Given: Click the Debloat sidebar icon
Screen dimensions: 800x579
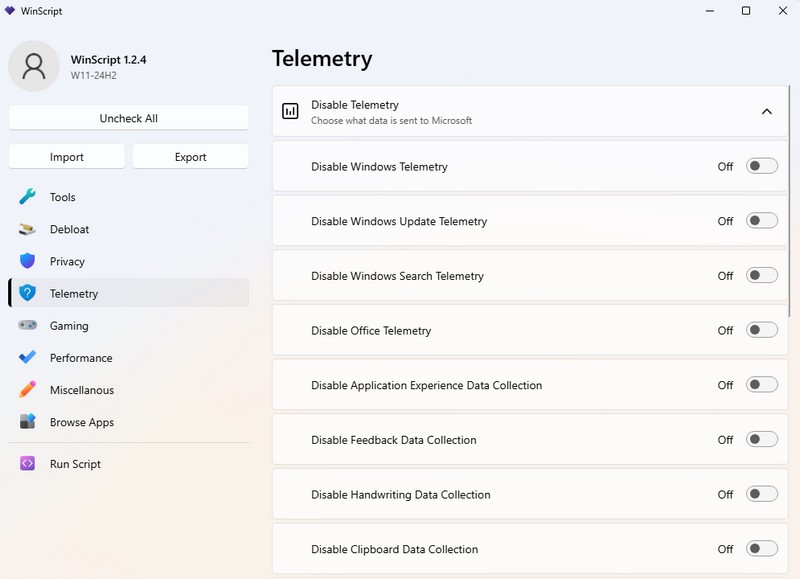Looking at the screenshot, I should coord(28,229).
